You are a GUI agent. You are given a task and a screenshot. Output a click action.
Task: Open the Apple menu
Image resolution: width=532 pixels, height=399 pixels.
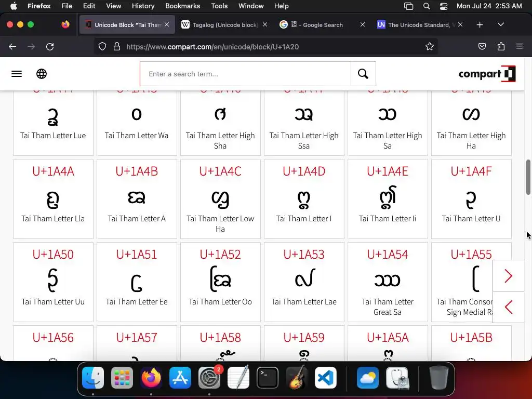14,6
